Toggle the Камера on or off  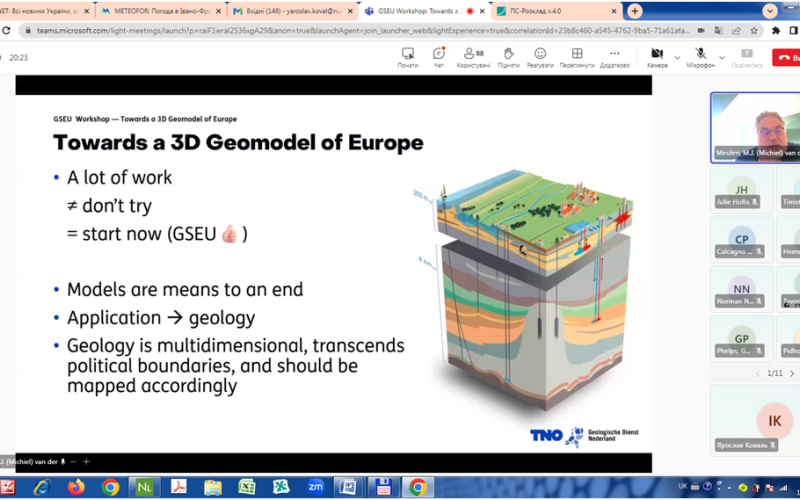(x=657, y=58)
